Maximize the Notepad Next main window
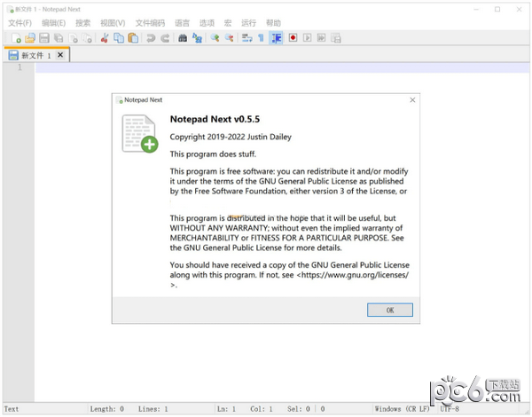 [497, 10]
